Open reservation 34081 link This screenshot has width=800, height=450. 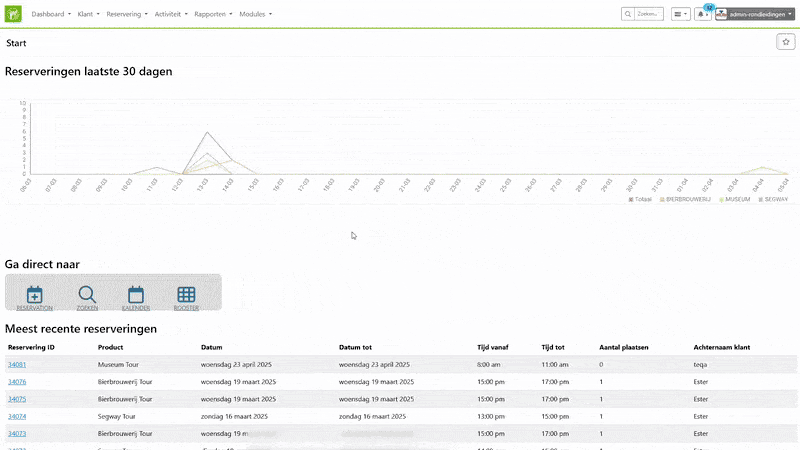17,365
